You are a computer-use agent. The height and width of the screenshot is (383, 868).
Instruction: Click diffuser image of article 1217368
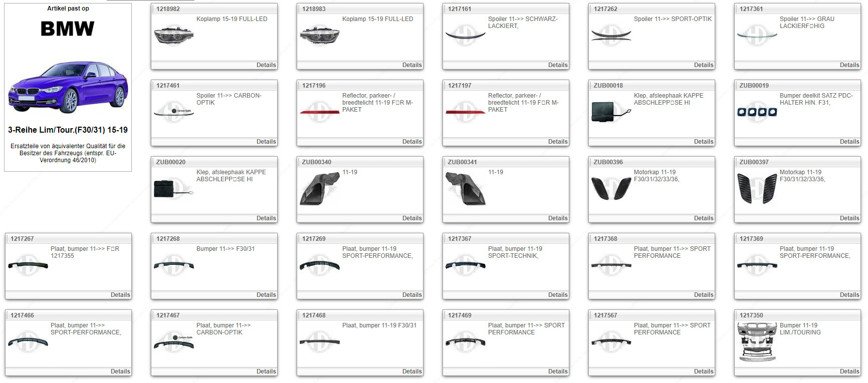[611, 265]
